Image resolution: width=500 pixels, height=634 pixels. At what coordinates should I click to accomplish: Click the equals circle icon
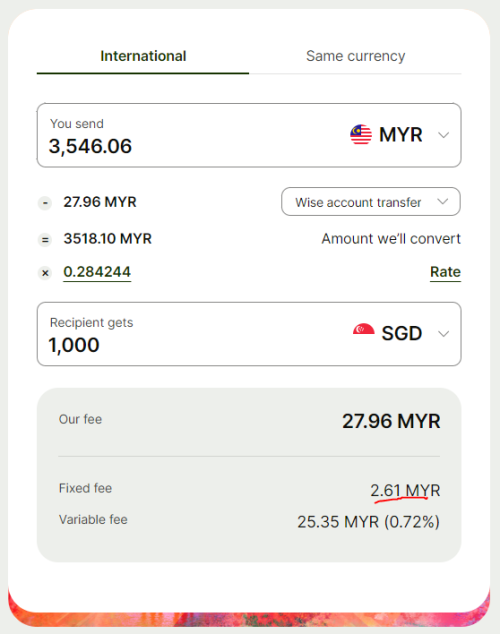[45, 240]
